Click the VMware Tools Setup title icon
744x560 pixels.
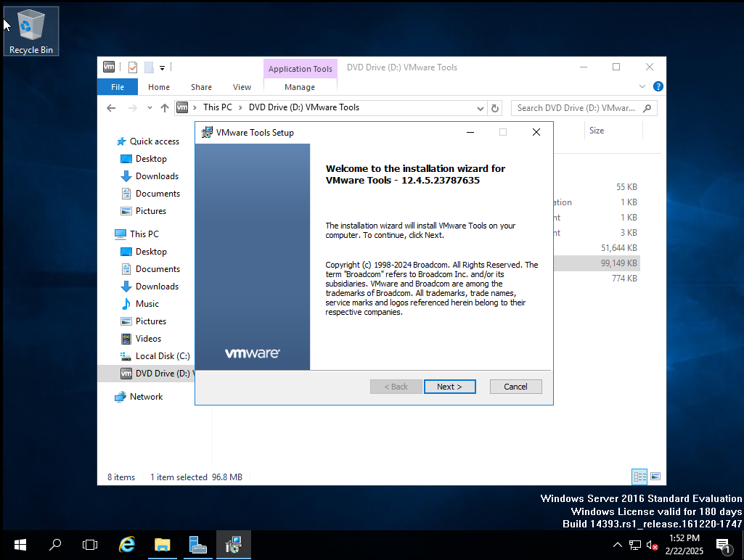coord(206,132)
